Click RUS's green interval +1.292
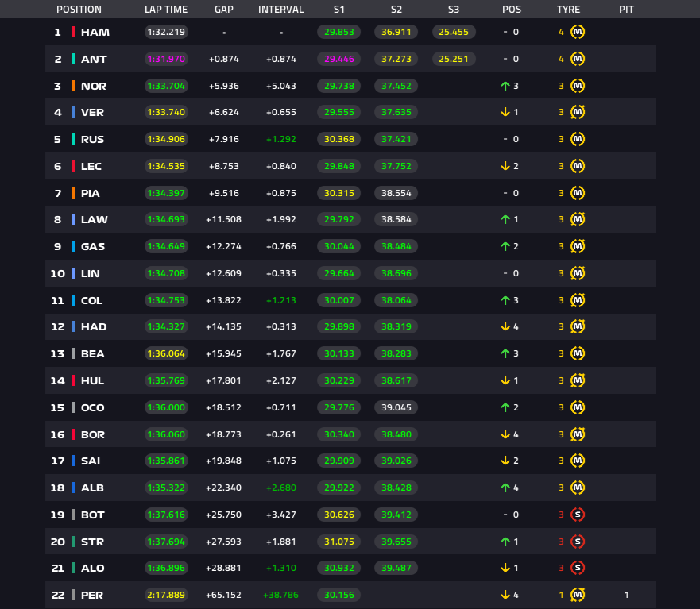This screenshot has width=700, height=609. point(280,139)
